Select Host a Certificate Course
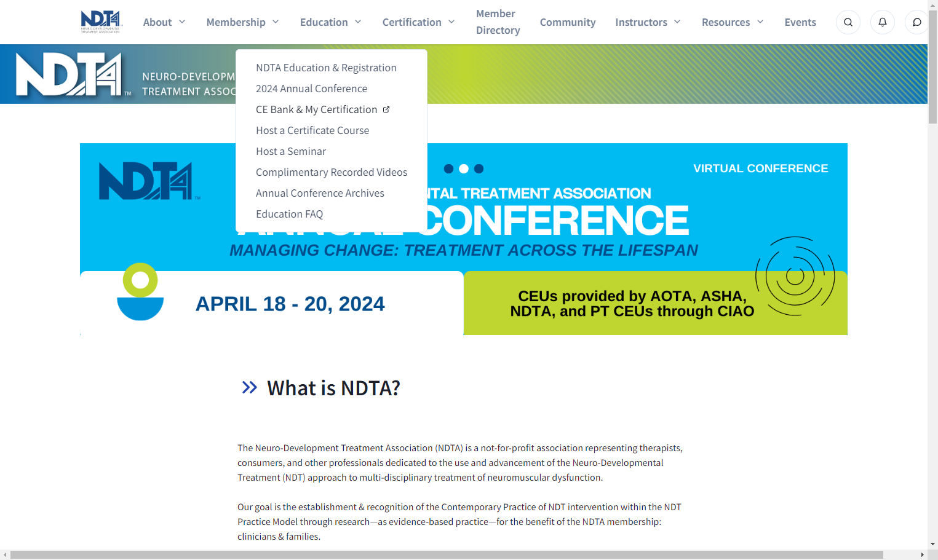 pyautogui.click(x=312, y=130)
